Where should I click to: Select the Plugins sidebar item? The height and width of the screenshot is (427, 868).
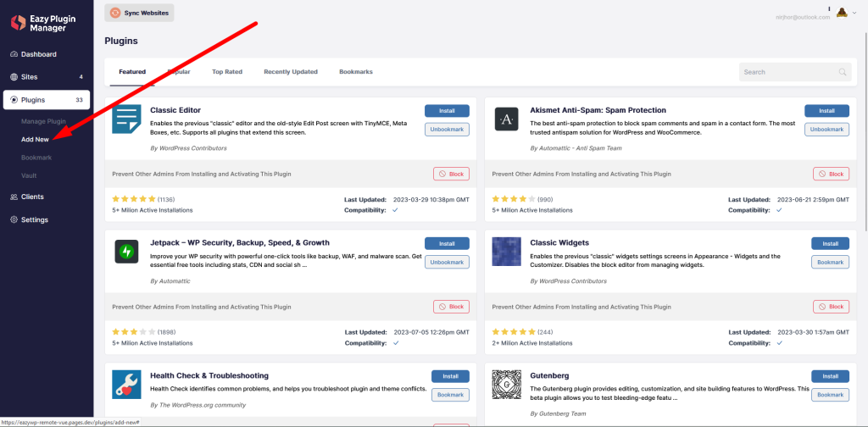tap(47, 100)
